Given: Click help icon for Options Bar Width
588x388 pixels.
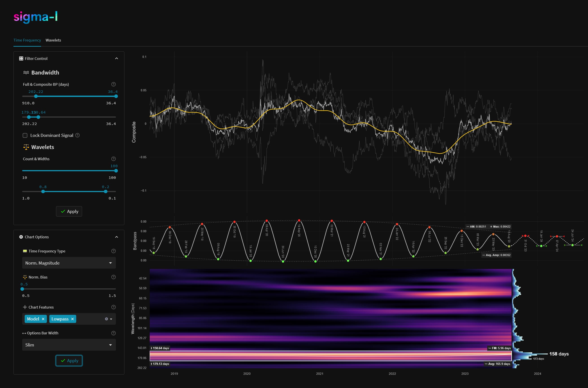Looking at the screenshot, I should 113,333.
